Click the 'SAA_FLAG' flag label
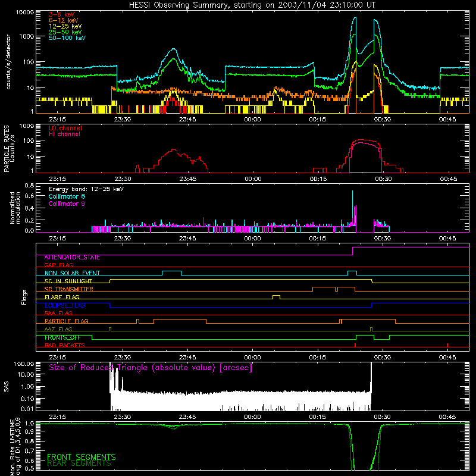 coord(58,313)
